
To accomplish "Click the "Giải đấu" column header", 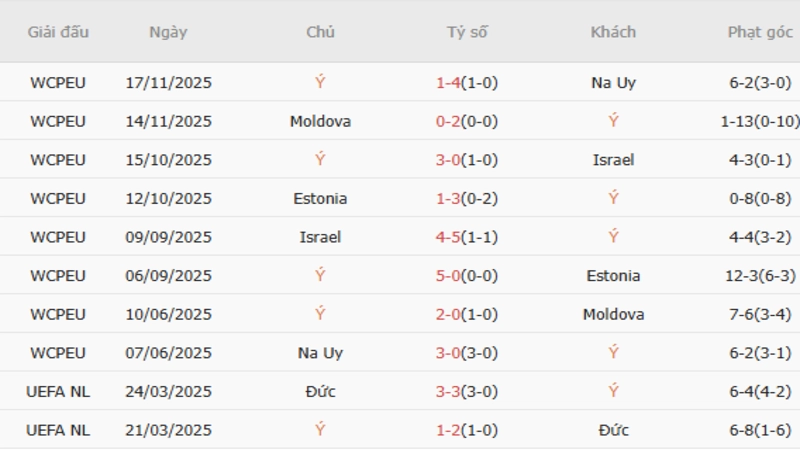I will [58, 32].
